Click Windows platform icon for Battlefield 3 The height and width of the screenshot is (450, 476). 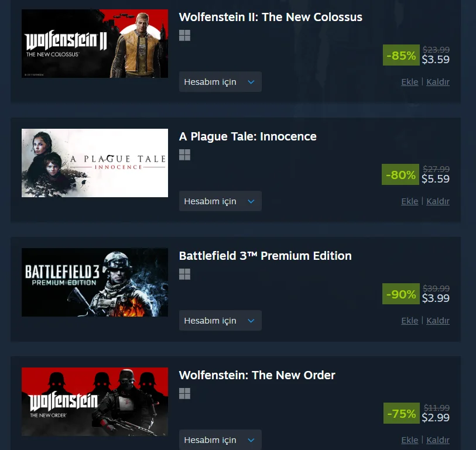(x=184, y=274)
